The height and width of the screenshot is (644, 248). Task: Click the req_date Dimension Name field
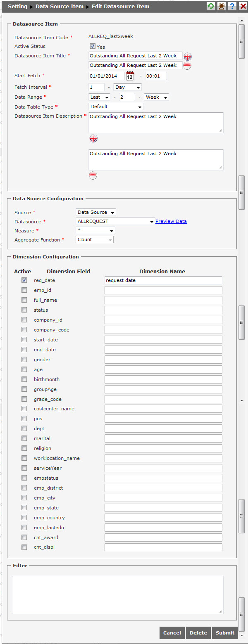(163, 280)
